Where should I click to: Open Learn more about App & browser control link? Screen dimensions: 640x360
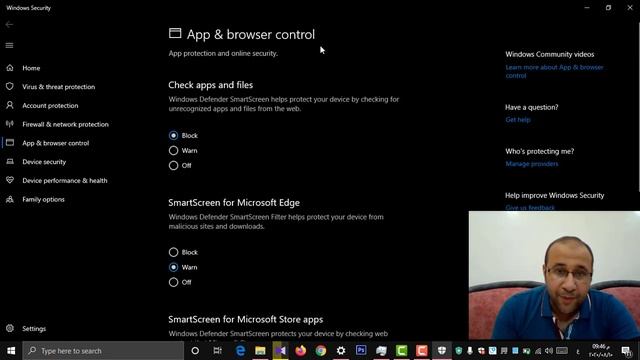tap(554, 71)
